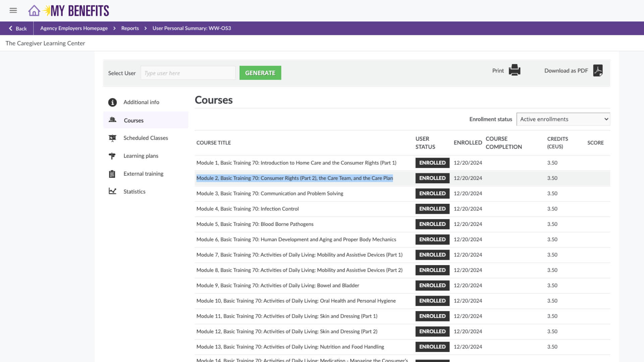Screen dimensions: 644x362
Task: Go to Reports breadcrumb link
Action: tap(130, 28)
